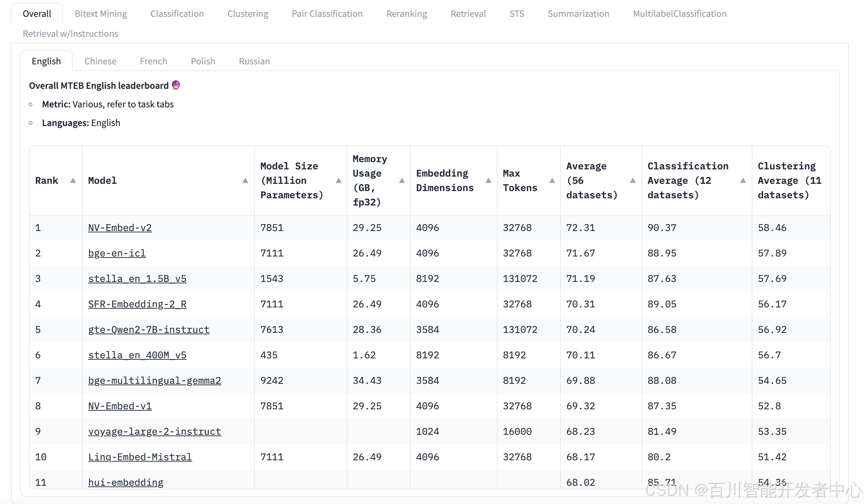Select the Chinese language tab
Image resolution: width=864 pixels, height=504 pixels.
point(100,61)
